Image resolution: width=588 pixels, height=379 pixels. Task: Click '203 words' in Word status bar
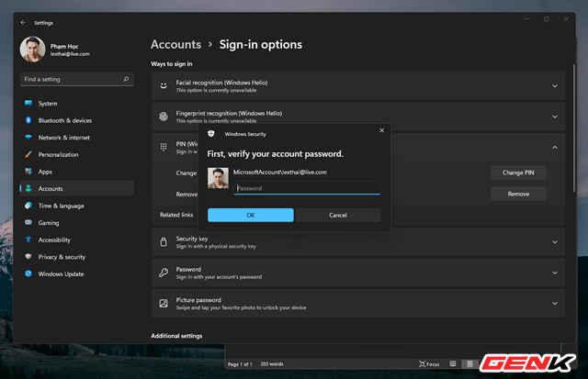tap(272, 364)
